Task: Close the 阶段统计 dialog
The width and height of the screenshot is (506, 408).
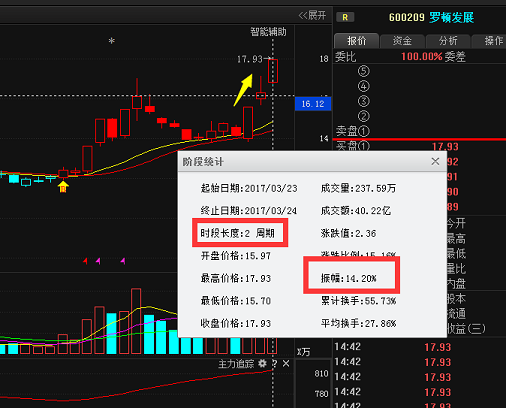Action: point(435,161)
